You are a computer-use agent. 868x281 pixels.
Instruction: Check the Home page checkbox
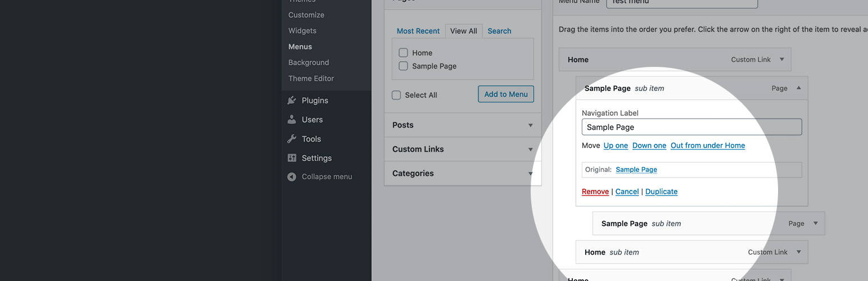[x=403, y=53]
